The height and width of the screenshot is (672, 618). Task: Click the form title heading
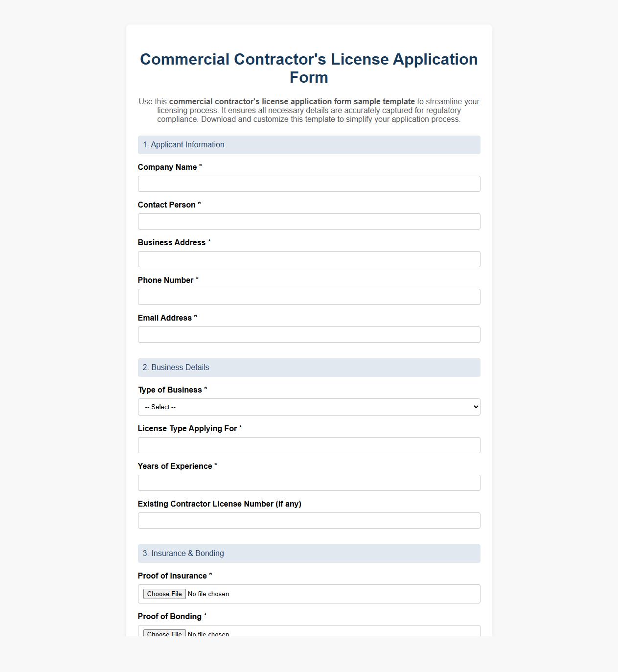click(309, 68)
